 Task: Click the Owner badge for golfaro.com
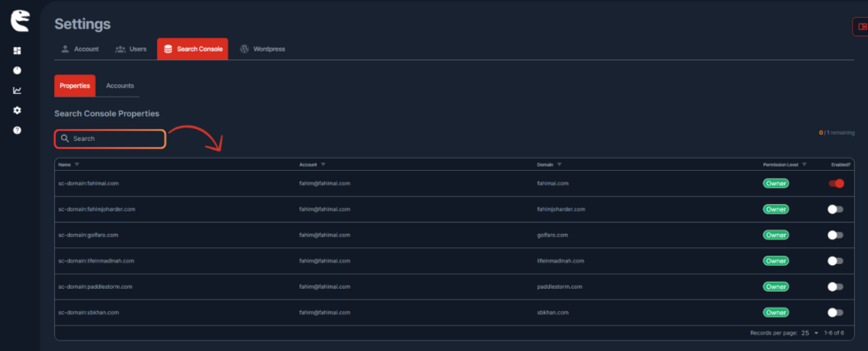tap(776, 235)
